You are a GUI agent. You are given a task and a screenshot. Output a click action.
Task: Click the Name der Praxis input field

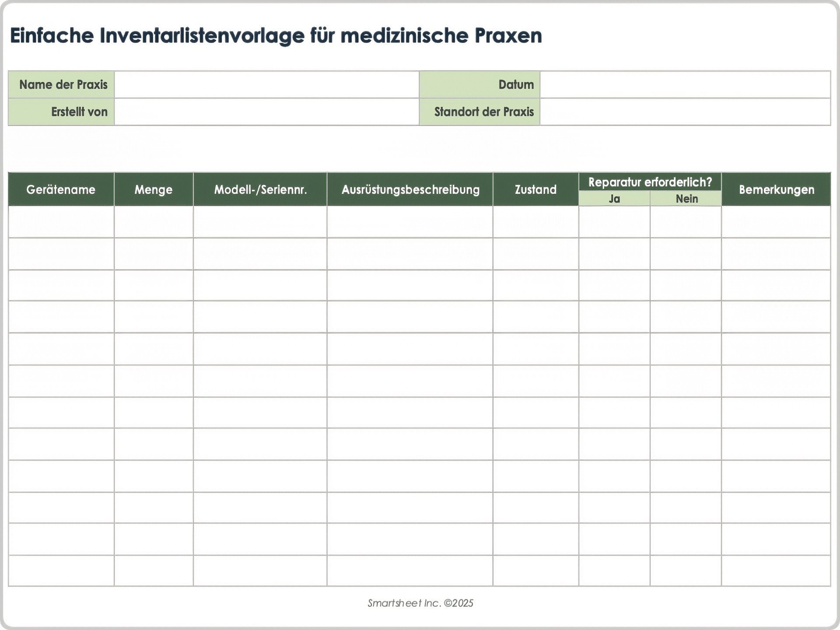[x=266, y=85]
